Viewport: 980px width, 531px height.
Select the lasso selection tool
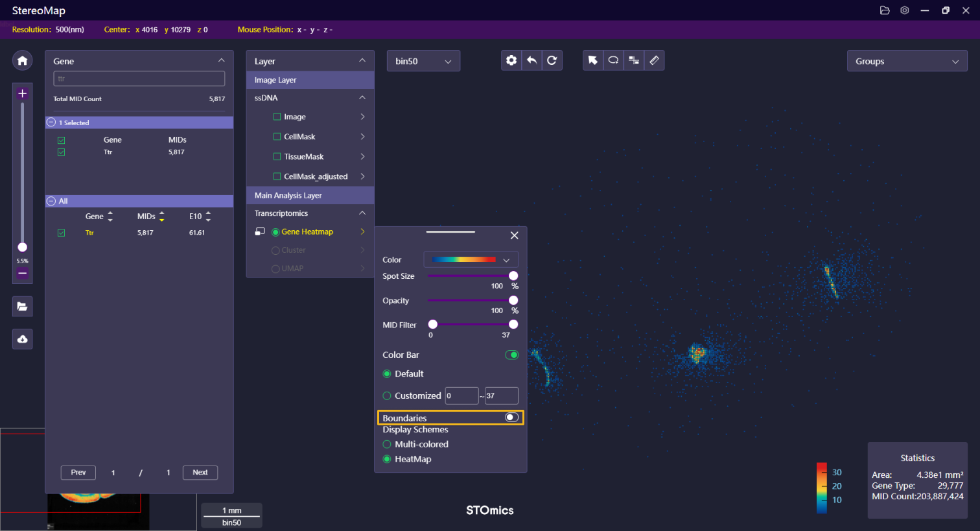613,60
